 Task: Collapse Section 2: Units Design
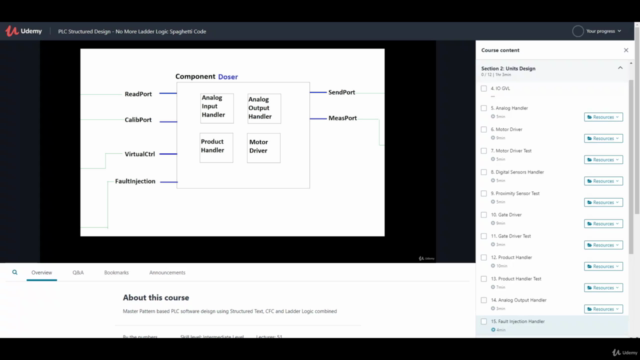[x=620, y=68]
